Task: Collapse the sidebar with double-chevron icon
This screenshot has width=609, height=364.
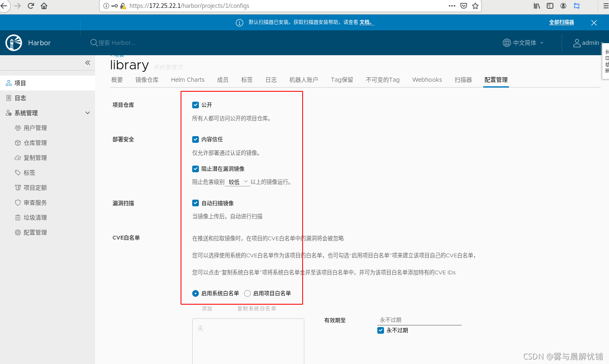Action: click(88, 63)
